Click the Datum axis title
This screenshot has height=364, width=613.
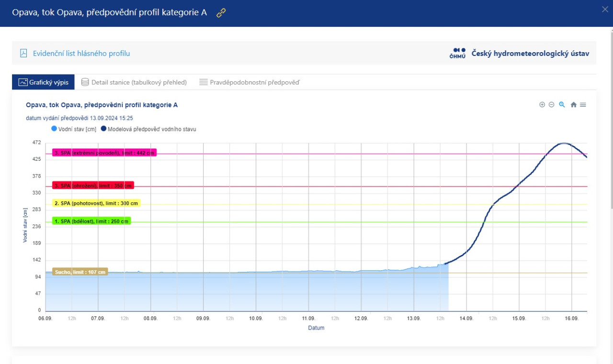coord(316,328)
